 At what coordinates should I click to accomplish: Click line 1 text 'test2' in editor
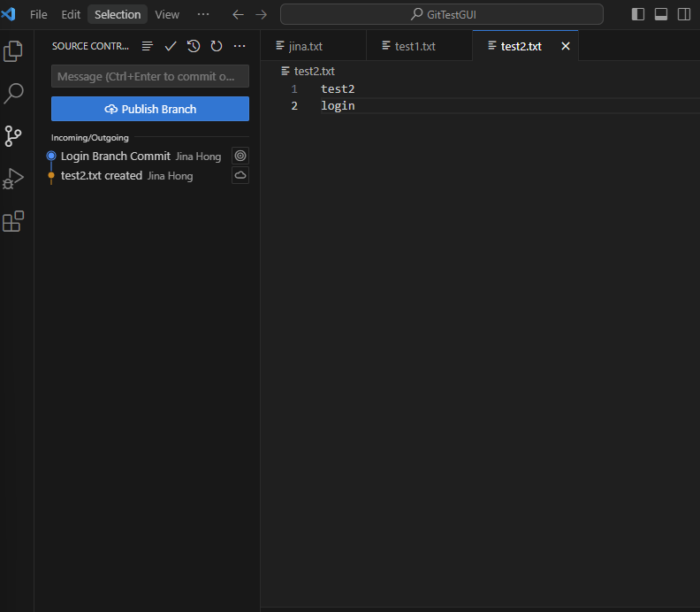click(338, 89)
